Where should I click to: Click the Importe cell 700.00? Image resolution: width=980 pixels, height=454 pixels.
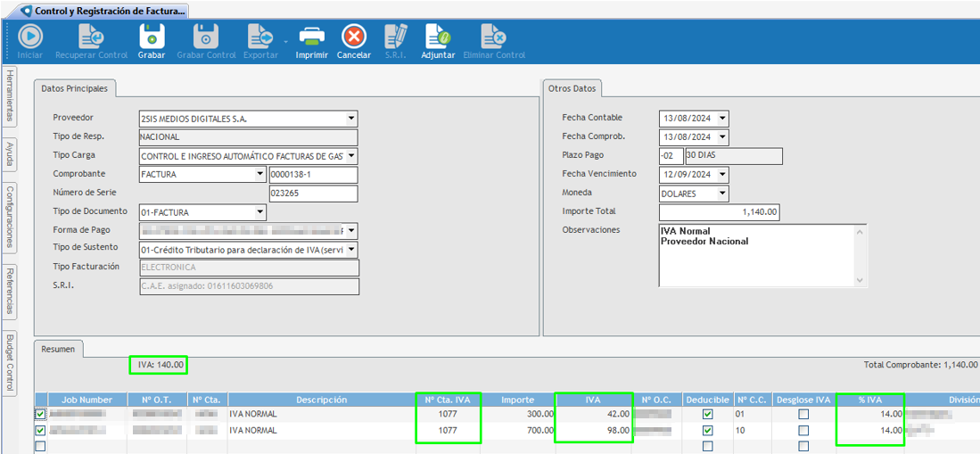coord(518,430)
